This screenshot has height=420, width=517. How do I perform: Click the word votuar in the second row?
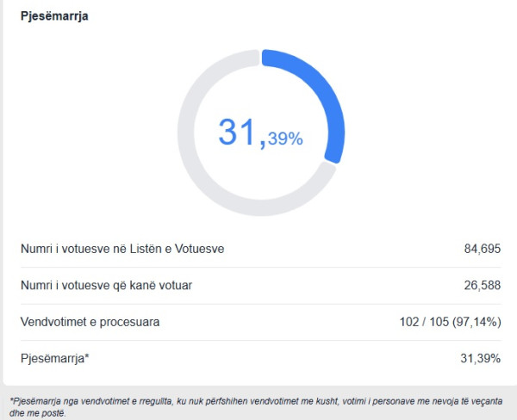pyautogui.click(x=175, y=286)
